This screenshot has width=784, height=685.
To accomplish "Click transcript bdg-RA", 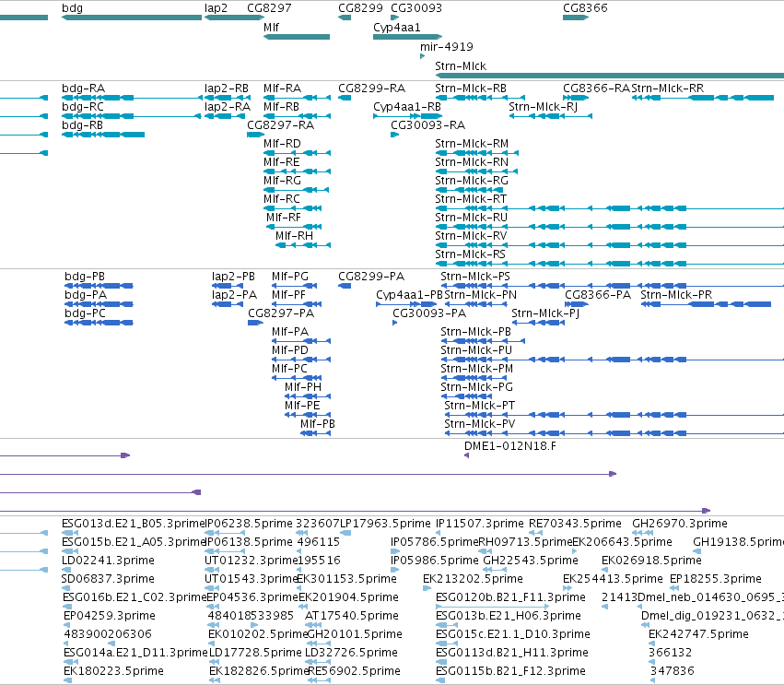I will pos(84,89).
